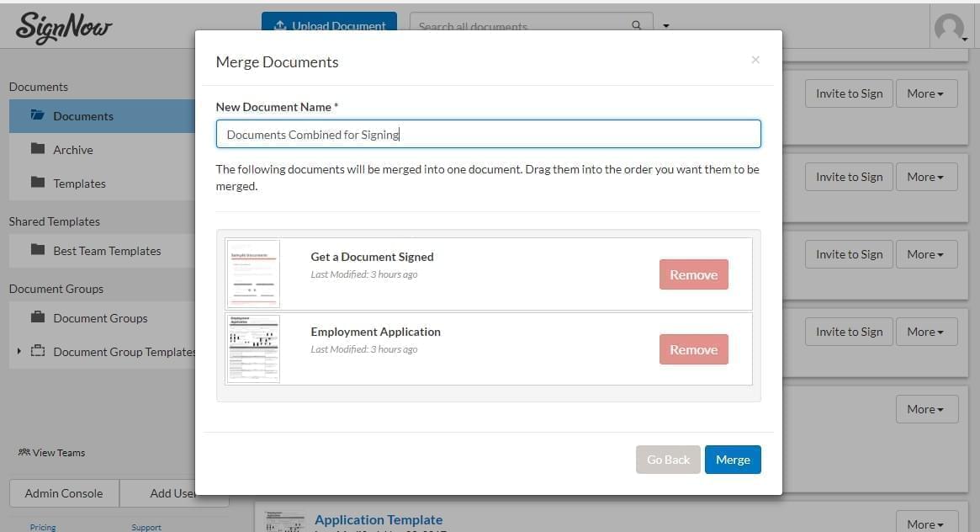
Task: Click the Get a Document Signed thumbnail
Action: 252,274
